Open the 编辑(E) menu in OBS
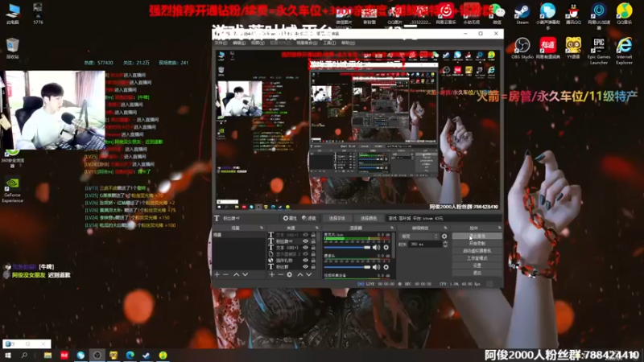 239,43
